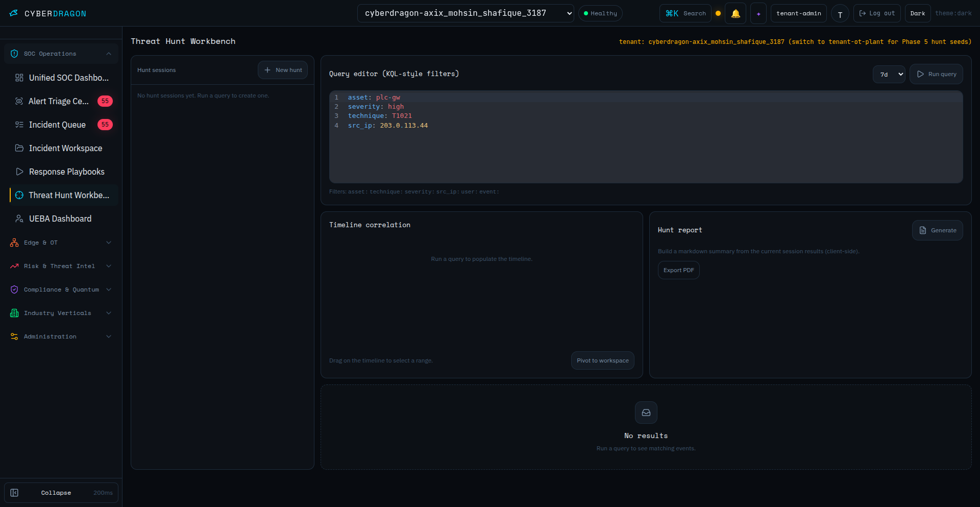The height and width of the screenshot is (507, 980).
Task: Open UEBA Dashboard
Action: coord(64,219)
